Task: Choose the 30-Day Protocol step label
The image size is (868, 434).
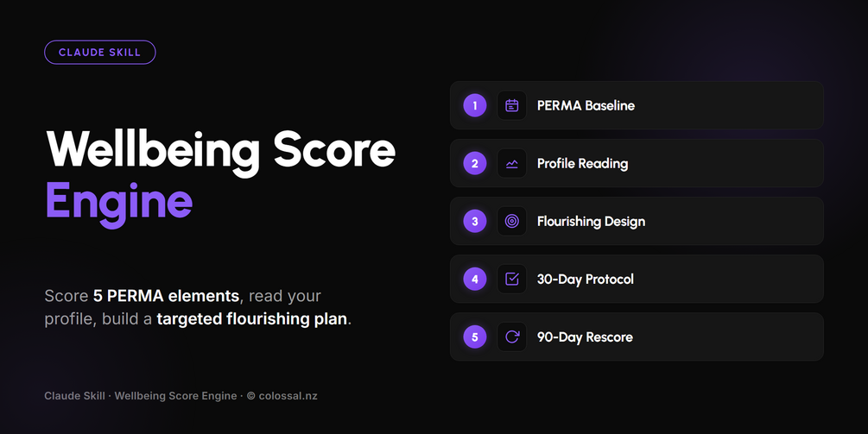Action: (585, 280)
